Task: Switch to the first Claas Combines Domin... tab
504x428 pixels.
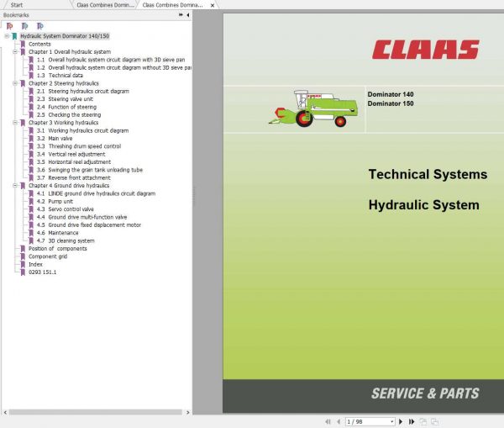Action: (106, 5)
